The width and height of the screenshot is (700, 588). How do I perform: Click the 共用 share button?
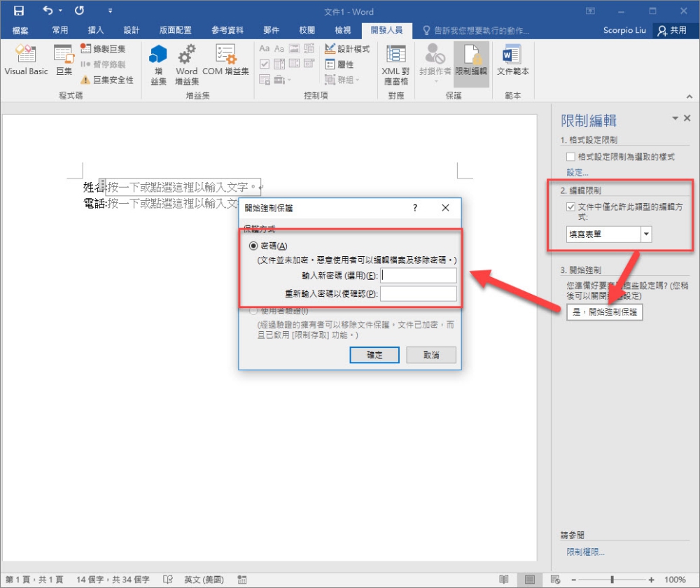click(672, 30)
